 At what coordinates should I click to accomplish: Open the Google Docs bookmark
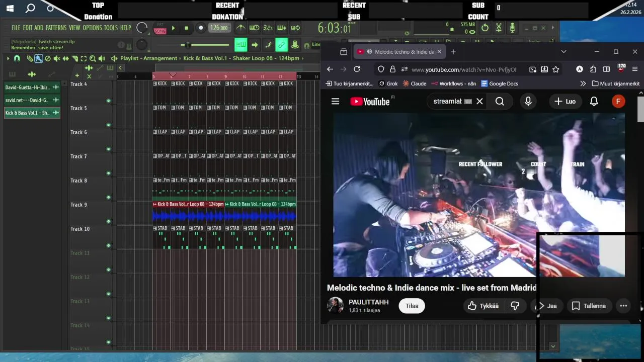point(500,83)
